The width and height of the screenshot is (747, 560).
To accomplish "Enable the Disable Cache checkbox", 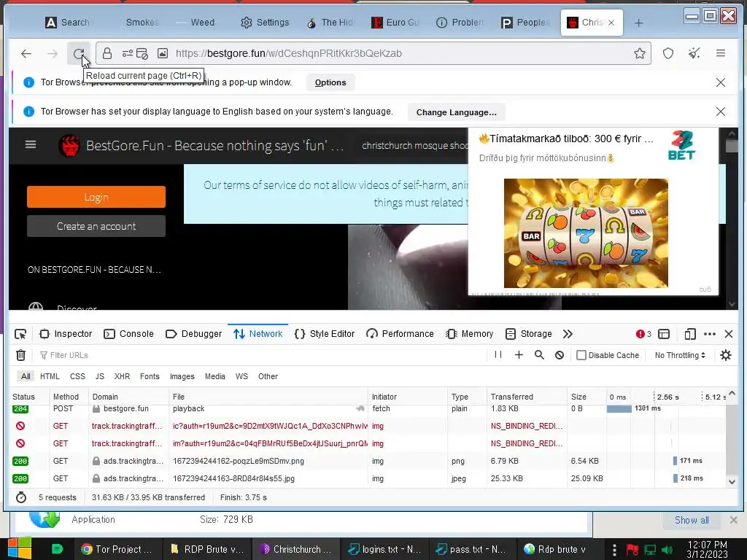I will point(581,355).
